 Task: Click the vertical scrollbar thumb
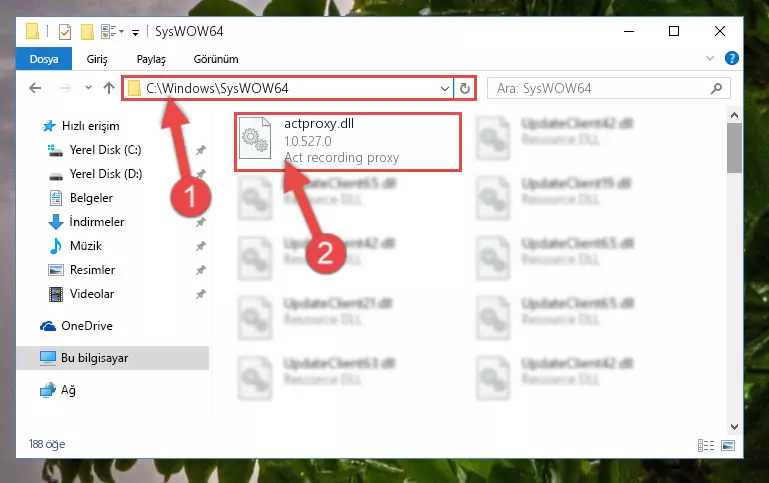coord(734,148)
